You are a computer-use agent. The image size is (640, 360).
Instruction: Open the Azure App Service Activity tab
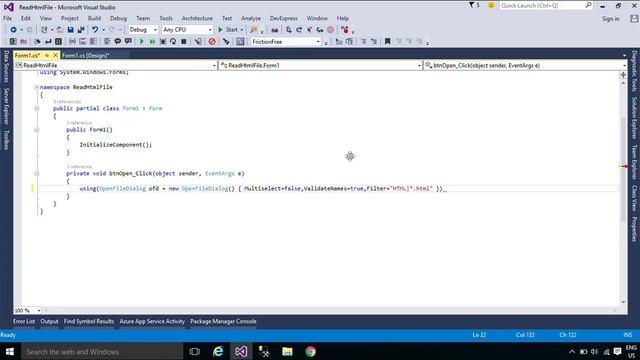152,322
